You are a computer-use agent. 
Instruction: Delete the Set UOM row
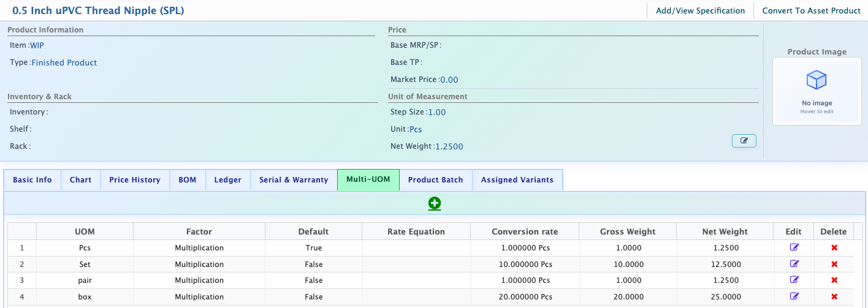(x=834, y=265)
